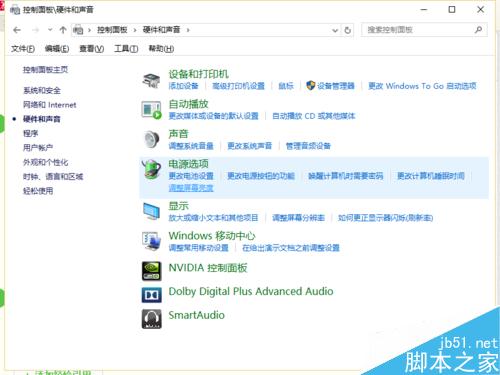Click the 高级打印机设置 link
This screenshot has width=500, height=375.
point(238,86)
